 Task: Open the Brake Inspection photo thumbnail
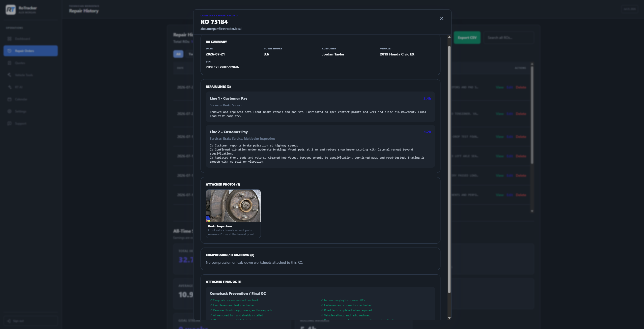click(233, 206)
